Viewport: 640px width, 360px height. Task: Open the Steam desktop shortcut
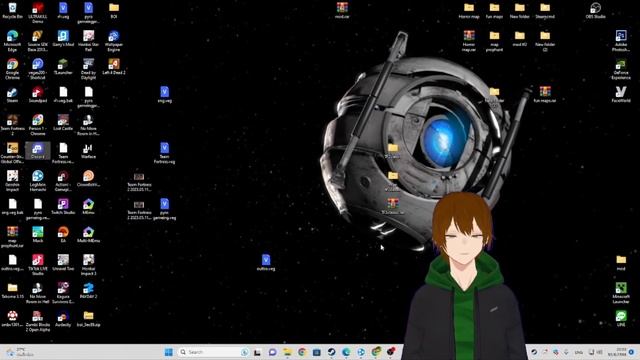tap(12, 95)
